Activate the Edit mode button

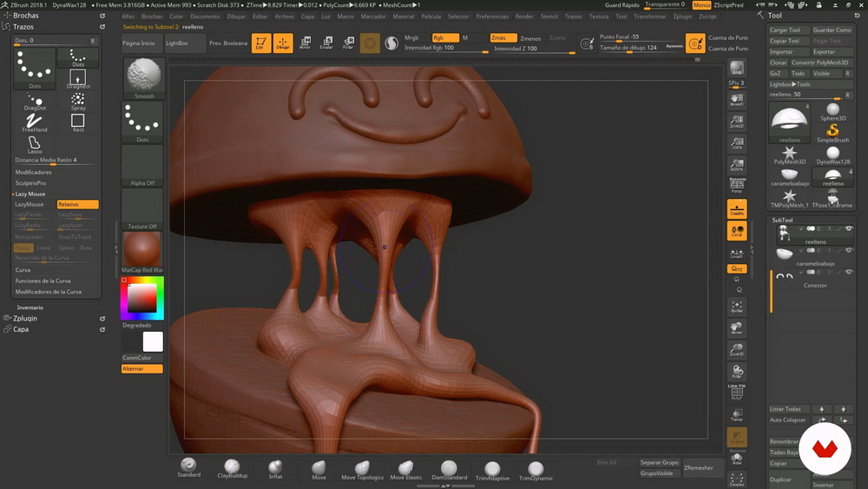point(261,43)
